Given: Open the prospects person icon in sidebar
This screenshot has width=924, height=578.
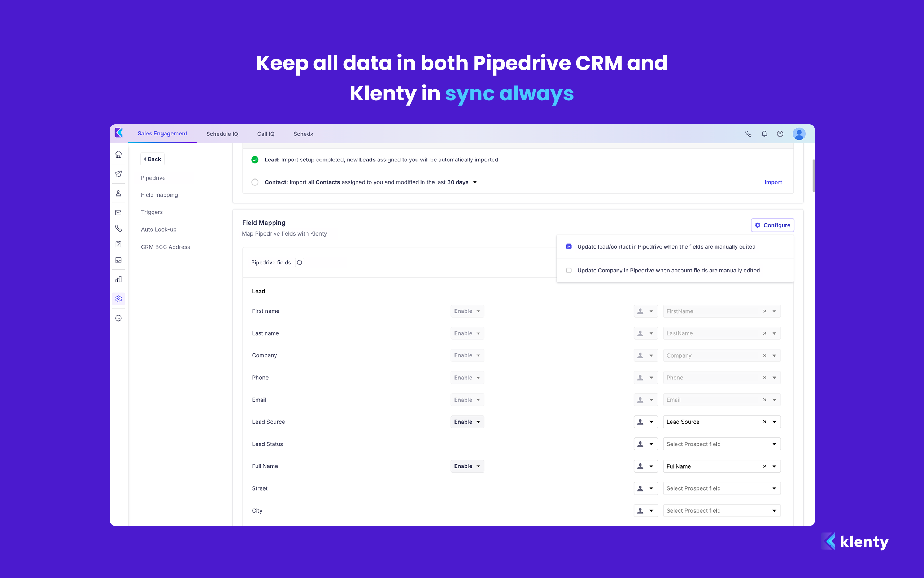Looking at the screenshot, I should pos(118,193).
